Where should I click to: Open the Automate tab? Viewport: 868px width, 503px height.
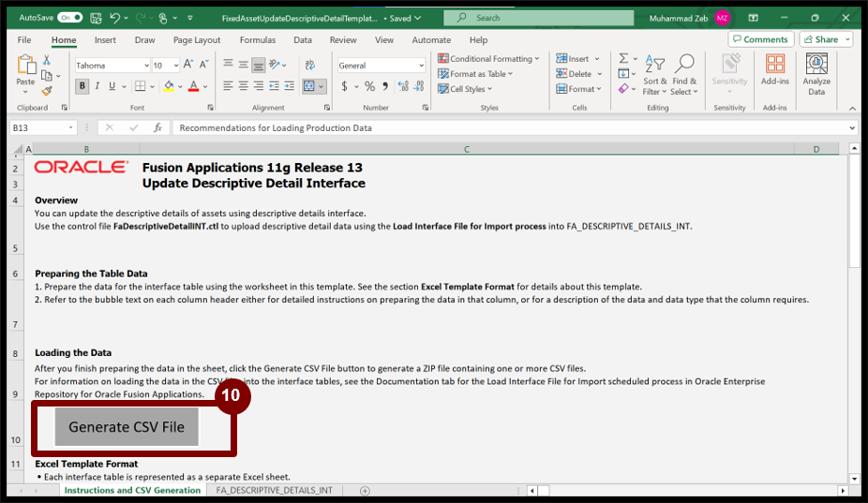click(431, 40)
